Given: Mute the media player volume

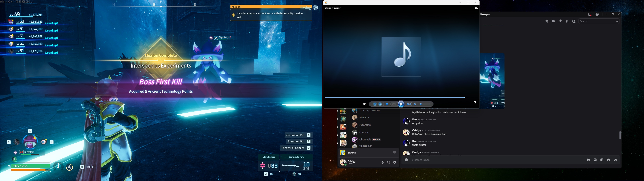Looking at the screenshot, I should [x=415, y=104].
